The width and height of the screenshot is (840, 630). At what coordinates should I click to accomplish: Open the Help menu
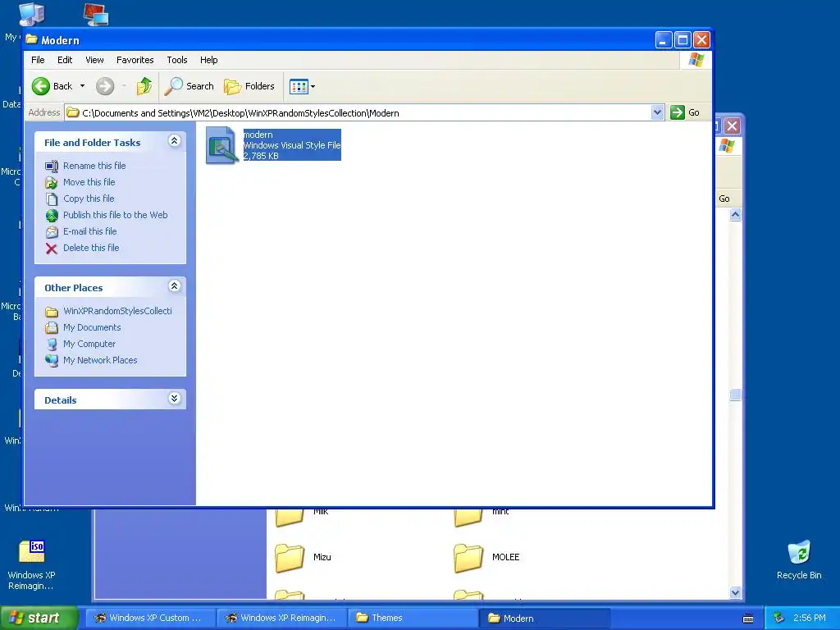pos(209,60)
